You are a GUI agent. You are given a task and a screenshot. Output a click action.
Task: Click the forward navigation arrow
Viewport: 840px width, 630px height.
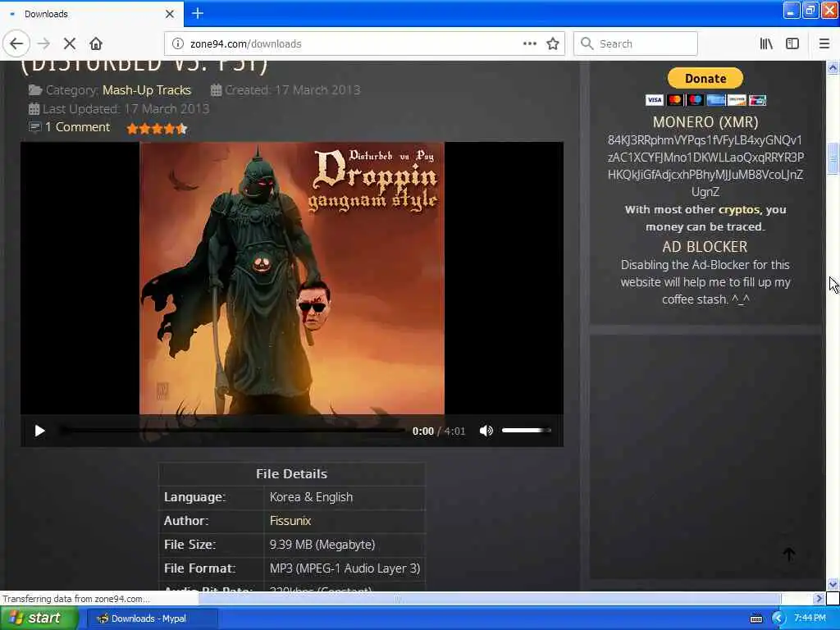[44, 43]
